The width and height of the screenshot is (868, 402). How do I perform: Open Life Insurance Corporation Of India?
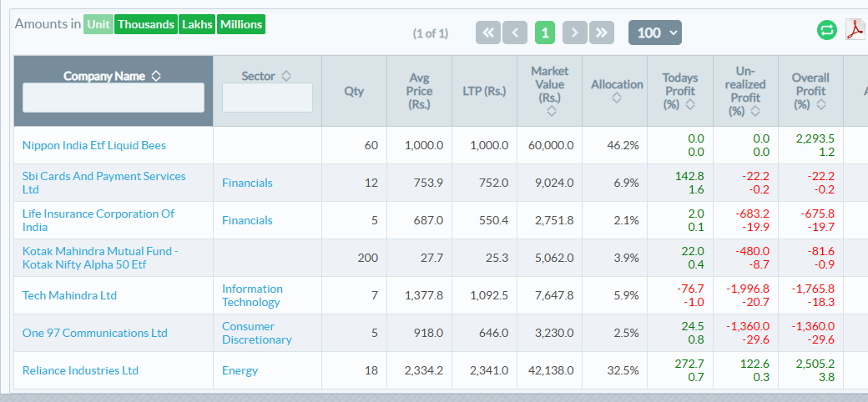tap(98, 221)
